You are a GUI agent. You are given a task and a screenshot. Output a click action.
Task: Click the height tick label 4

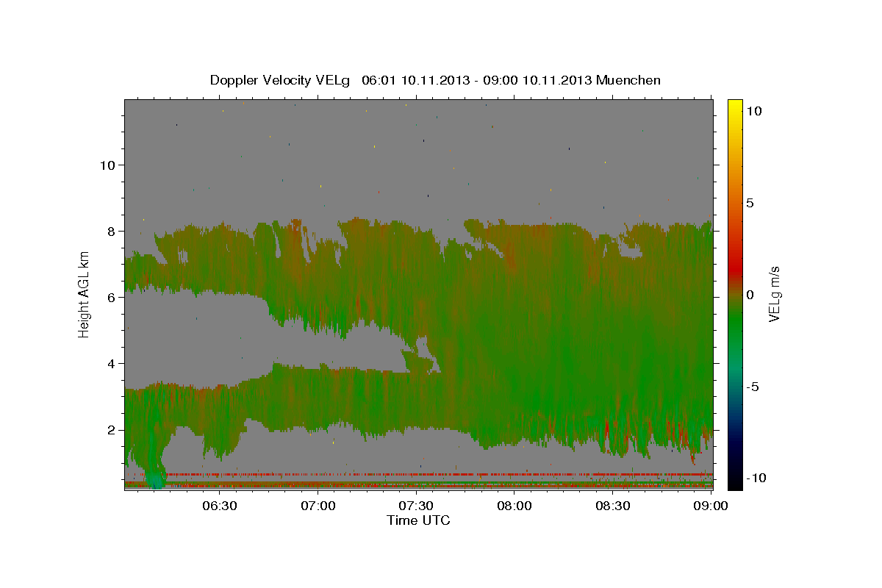pyautogui.click(x=110, y=363)
